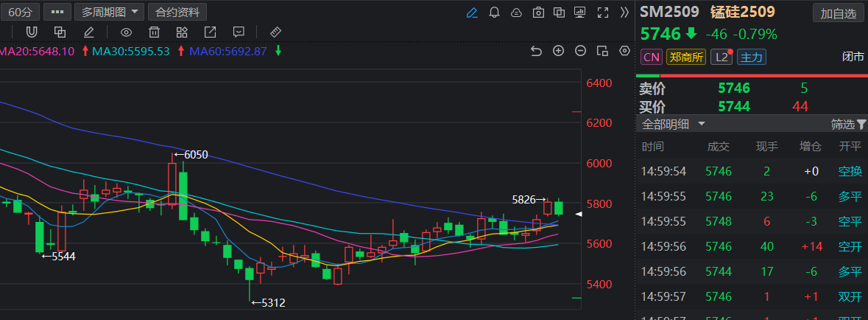The width and height of the screenshot is (868, 320).
Task: Select the ruler measurement tool
Action: pos(275,32)
